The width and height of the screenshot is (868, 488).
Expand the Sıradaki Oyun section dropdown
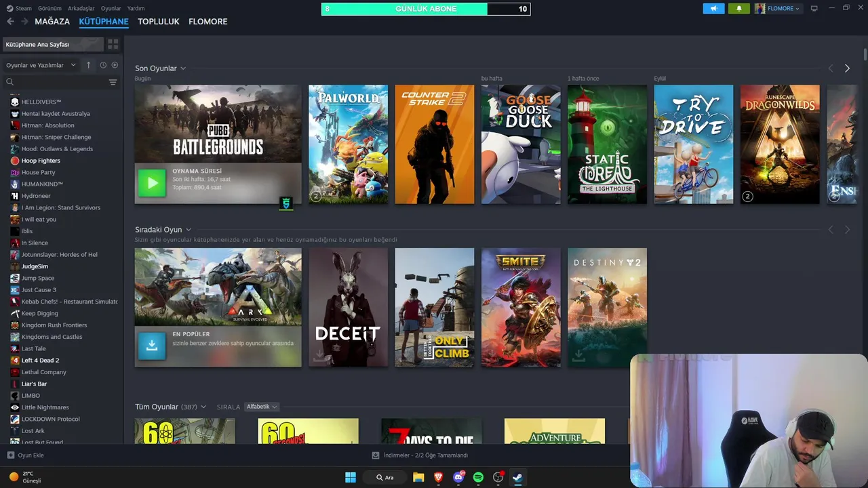pos(189,230)
